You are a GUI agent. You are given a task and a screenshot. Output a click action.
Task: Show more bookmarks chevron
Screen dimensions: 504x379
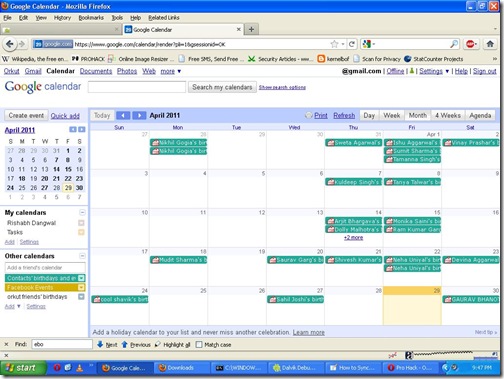(x=495, y=59)
